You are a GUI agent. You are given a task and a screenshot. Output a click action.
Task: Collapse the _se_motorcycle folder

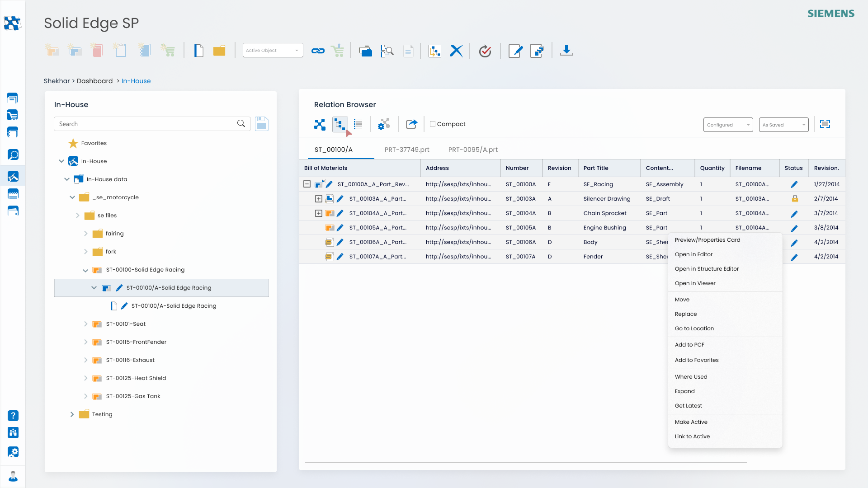72,197
